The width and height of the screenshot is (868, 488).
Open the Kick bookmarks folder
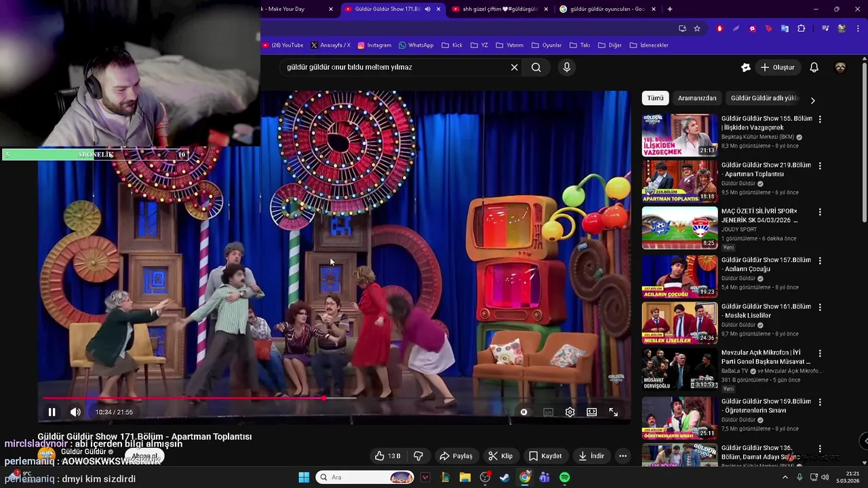click(x=452, y=45)
